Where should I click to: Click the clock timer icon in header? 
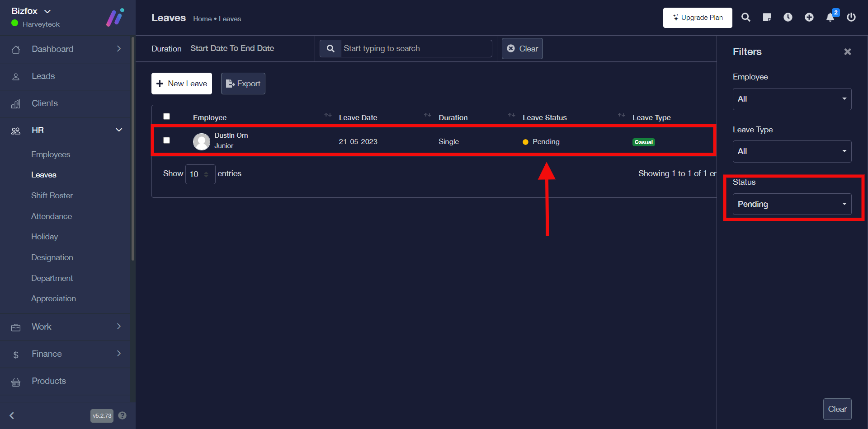point(788,18)
